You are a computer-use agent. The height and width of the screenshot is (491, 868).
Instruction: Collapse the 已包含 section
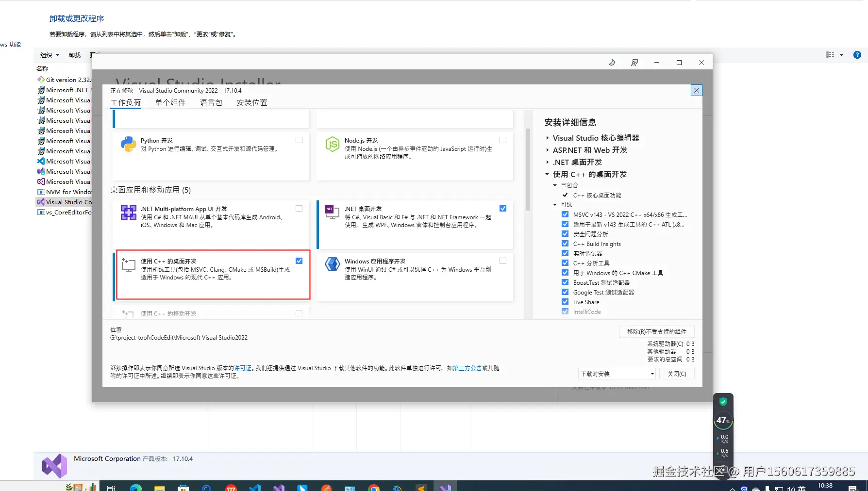tap(555, 185)
